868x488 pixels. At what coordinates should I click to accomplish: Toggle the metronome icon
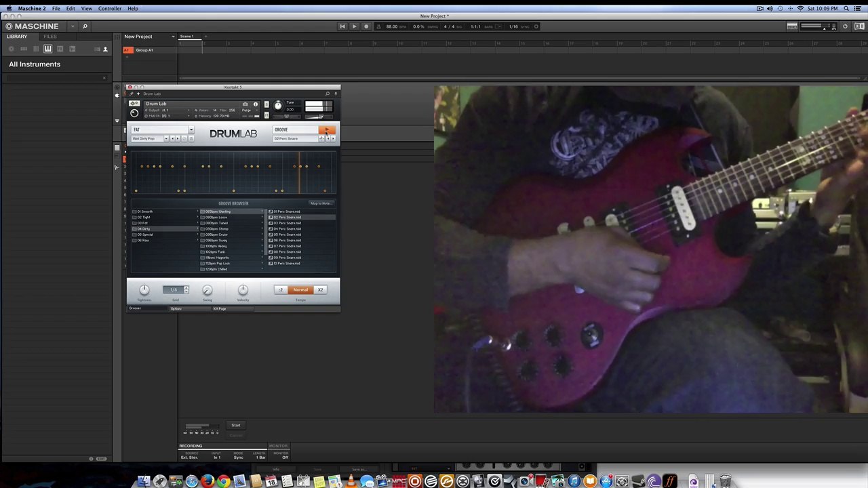378,26
